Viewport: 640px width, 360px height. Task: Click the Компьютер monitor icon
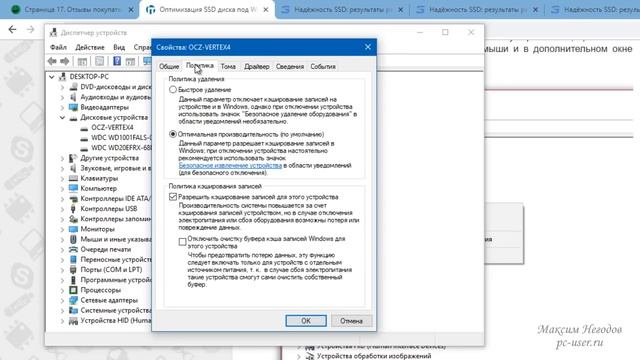click(73, 188)
